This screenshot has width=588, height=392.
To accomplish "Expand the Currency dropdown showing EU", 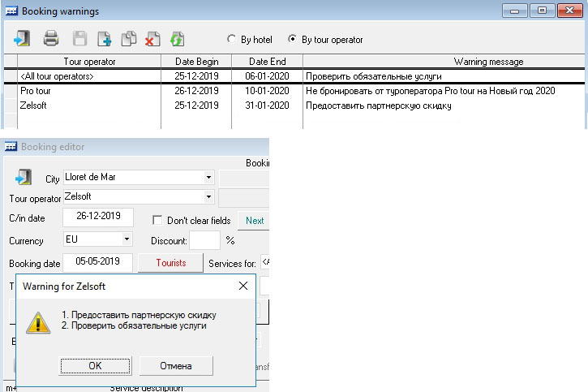I will point(127,239).
